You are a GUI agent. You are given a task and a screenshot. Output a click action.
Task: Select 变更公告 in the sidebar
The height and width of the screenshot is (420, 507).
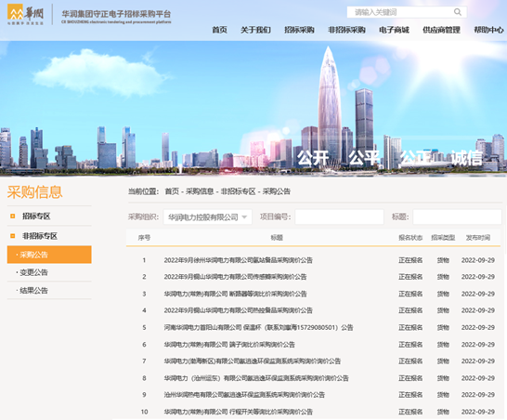pos(33,272)
